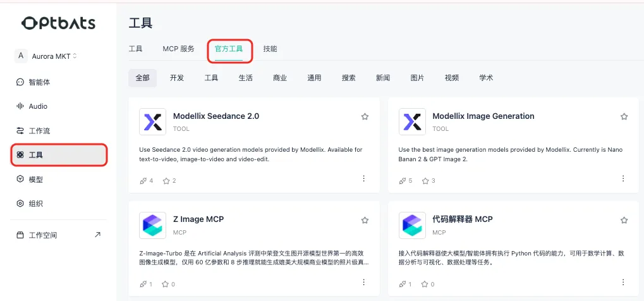Open the Audio sidebar section
Screen dimensions: 644x301
coord(58,106)
